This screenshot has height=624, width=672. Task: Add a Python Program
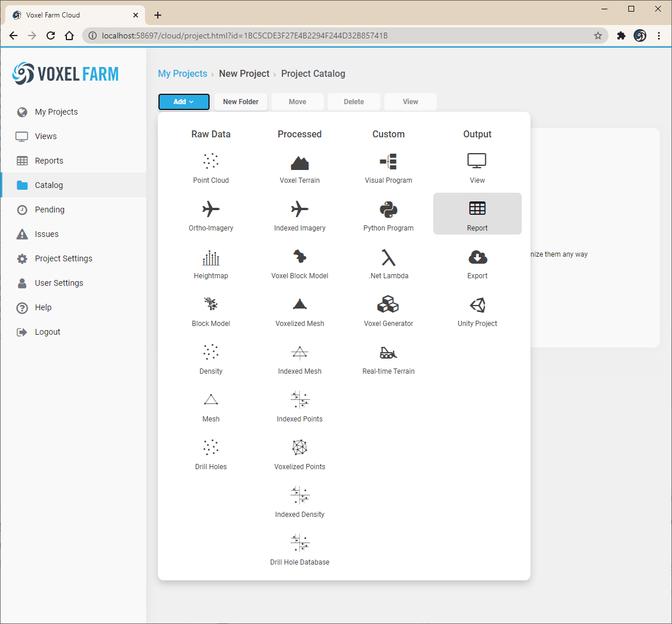point(388,216)
